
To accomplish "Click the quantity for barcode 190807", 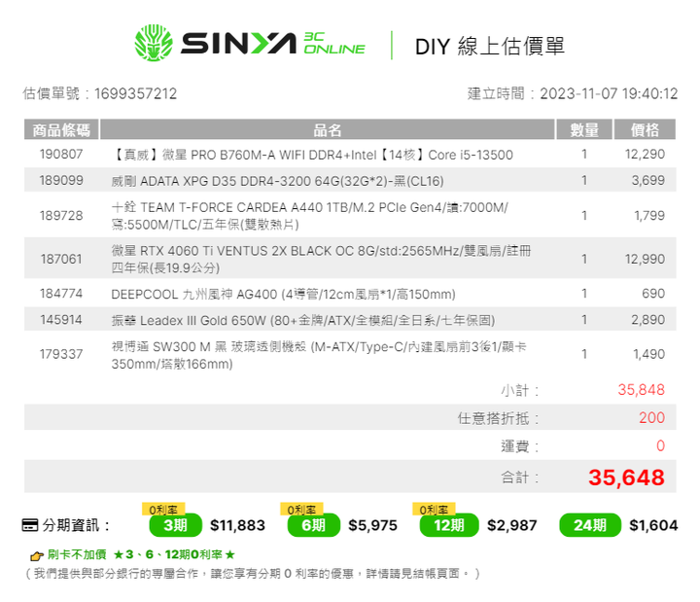I will pos(584,155).
